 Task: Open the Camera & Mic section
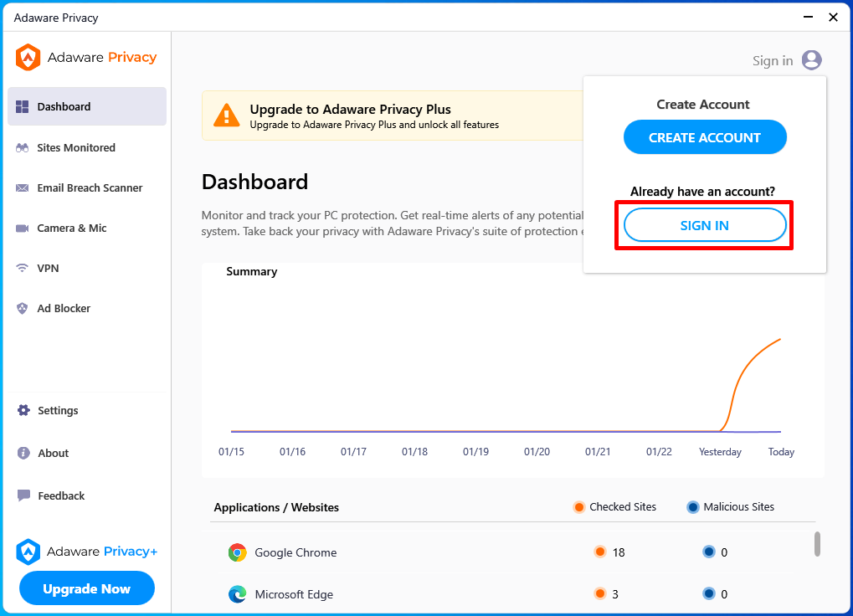pos(72,228)
